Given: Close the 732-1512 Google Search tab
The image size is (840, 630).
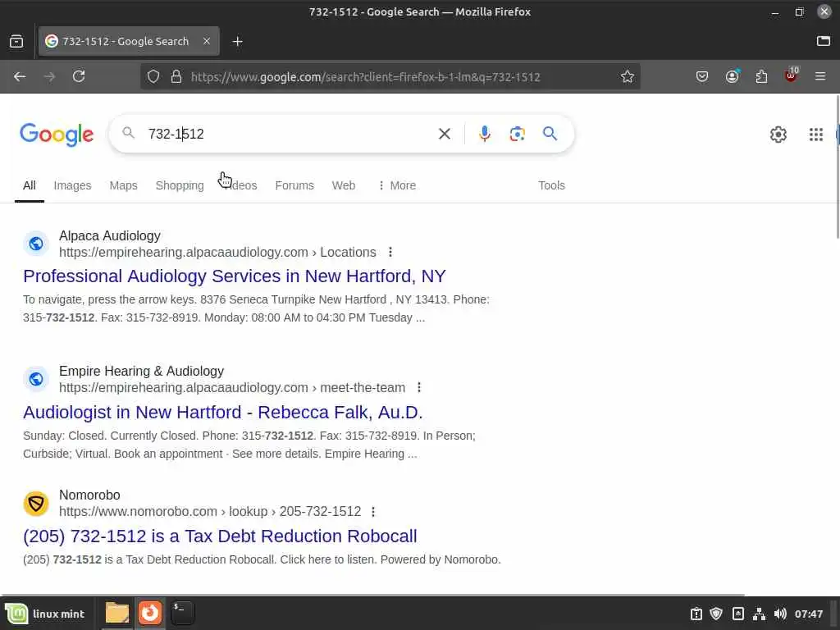Looking at the screenshot, I should 207,41.
